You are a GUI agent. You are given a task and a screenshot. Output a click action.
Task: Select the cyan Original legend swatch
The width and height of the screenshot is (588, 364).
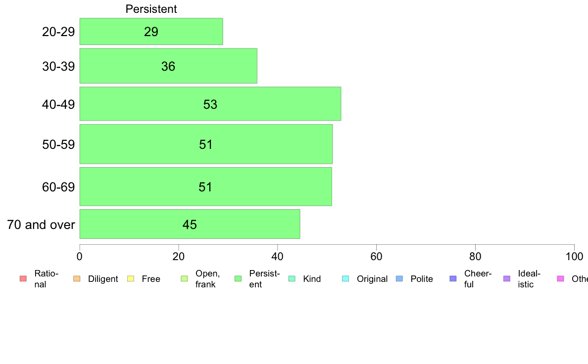pos(345,278)
